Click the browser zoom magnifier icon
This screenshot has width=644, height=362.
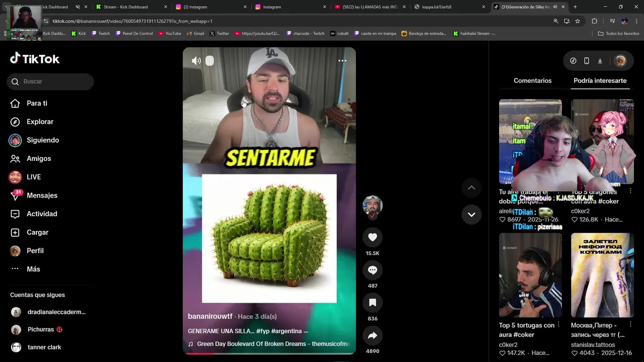coord(556,21)
